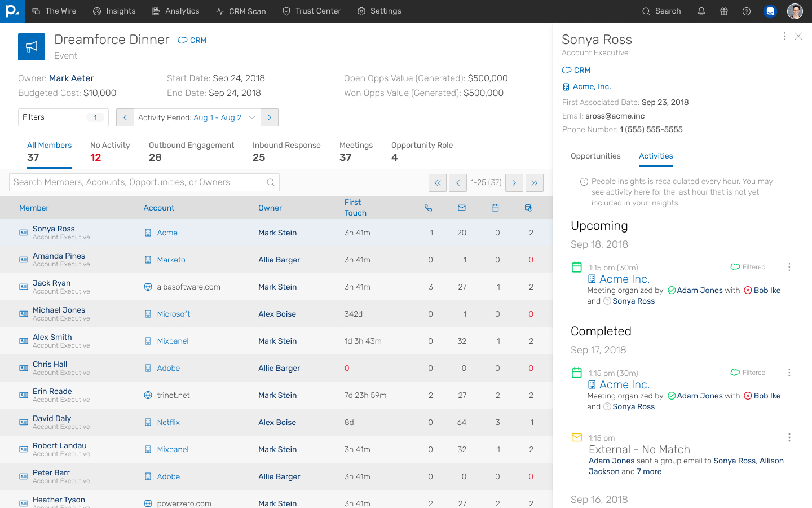The height and width of the screenshot is (508, 812).
Task: Click the envelope icon of External email
Action: click(x=576, y=437)
